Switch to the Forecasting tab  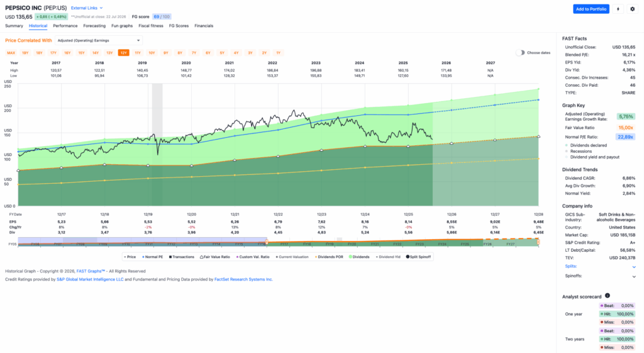click(94, 26)
